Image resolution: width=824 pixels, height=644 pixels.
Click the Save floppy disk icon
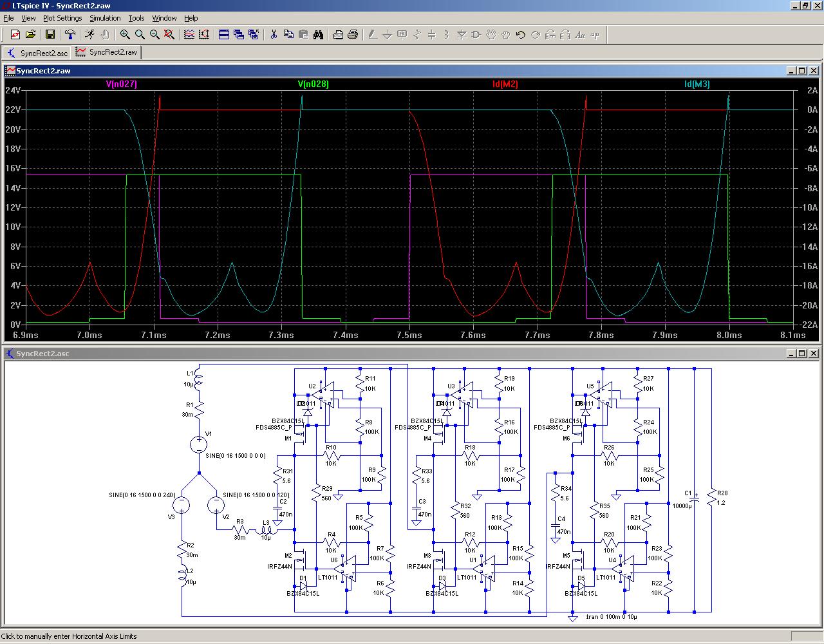(x=50, y=35)
